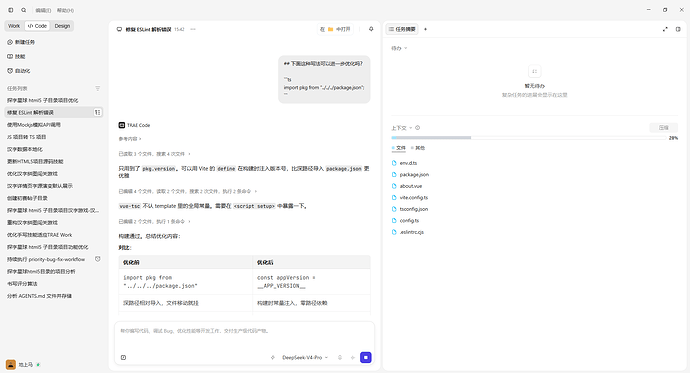This screenshot has width=690, height=373.
Task: Open package.json in the context file list
Action: [414, 175]
